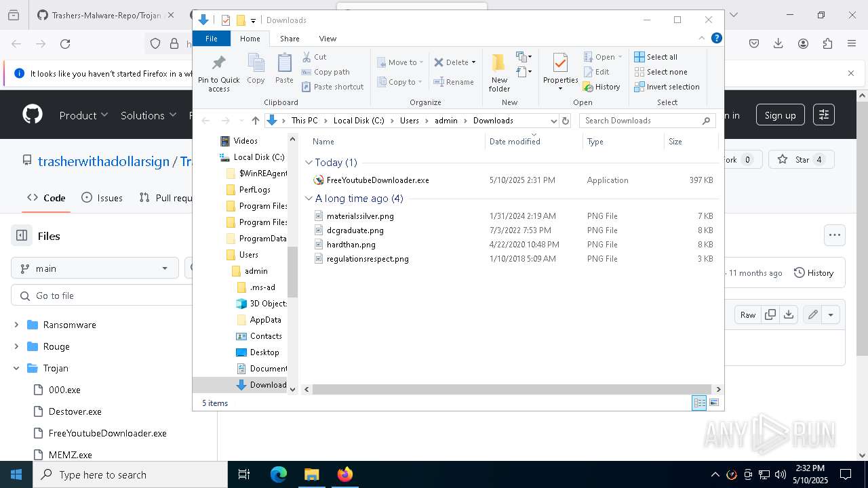Open Quick Access Toolbar customize dropdown
The height and width of the screenshot is (488, 868).
tap(253, 21)
